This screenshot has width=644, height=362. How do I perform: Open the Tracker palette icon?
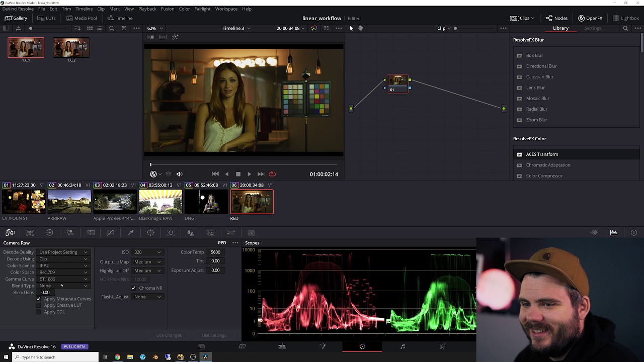pyautogui.click(x=171, y=233)
